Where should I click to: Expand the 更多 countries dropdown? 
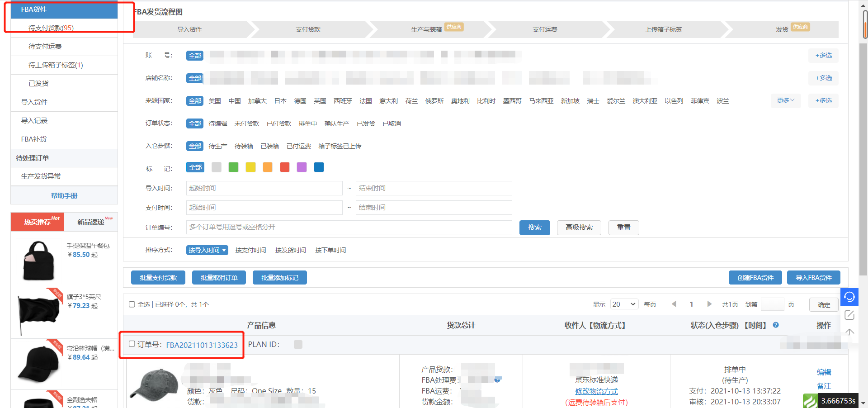pyautogui.click(x=785, y=100)
